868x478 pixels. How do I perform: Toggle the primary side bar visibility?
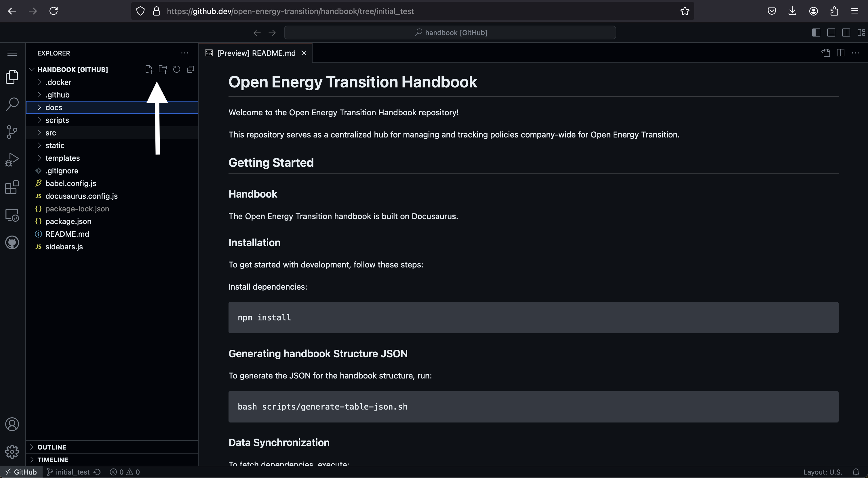pyautogui.click(x=816, y=33)
